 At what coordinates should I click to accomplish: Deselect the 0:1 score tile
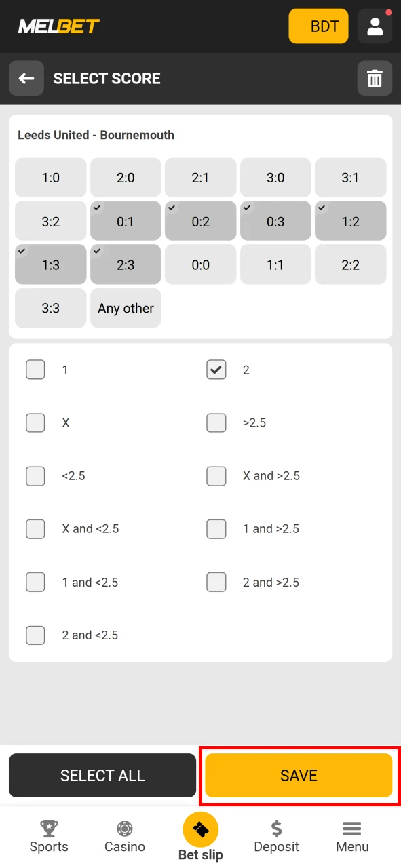point(125,221)
